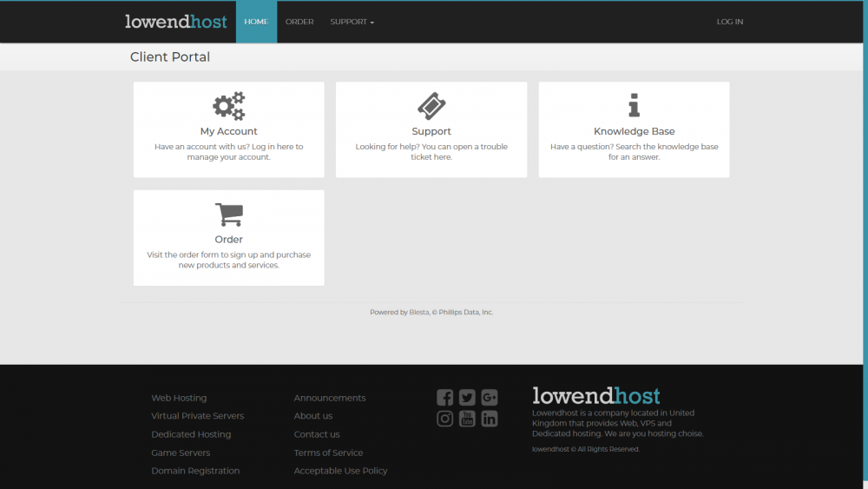868x489 pixels.
Task: Click the Support ticket icon
Action: point(431,106)
